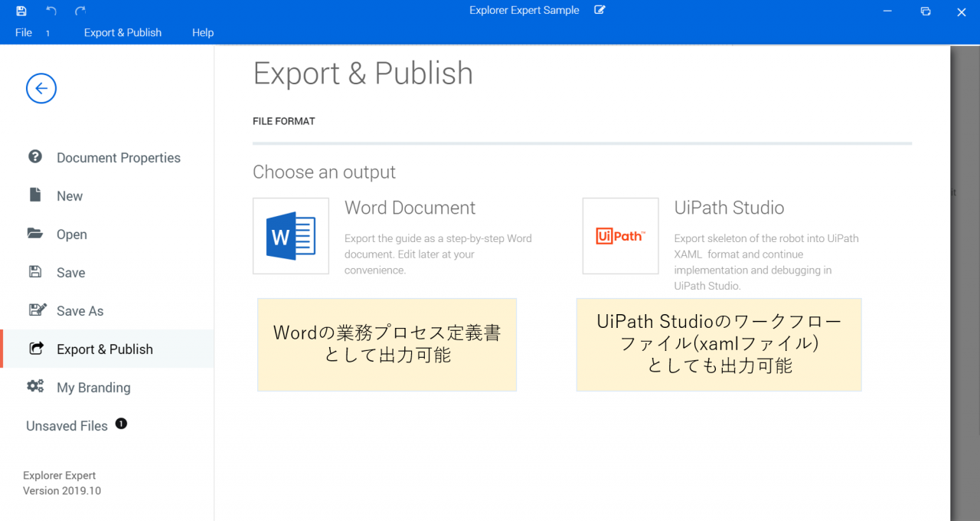Click the Export & Publish share icon

coord(36,348)
